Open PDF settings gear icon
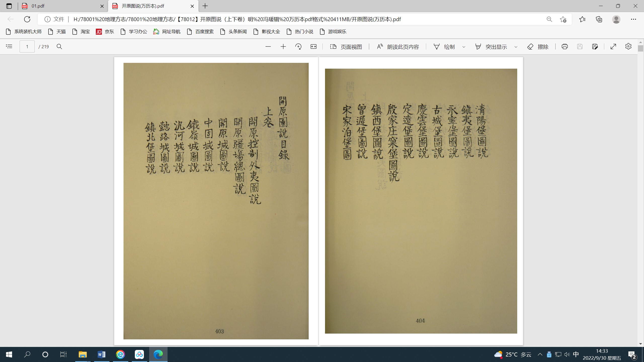Screen dimensions: 644x362 628,47
